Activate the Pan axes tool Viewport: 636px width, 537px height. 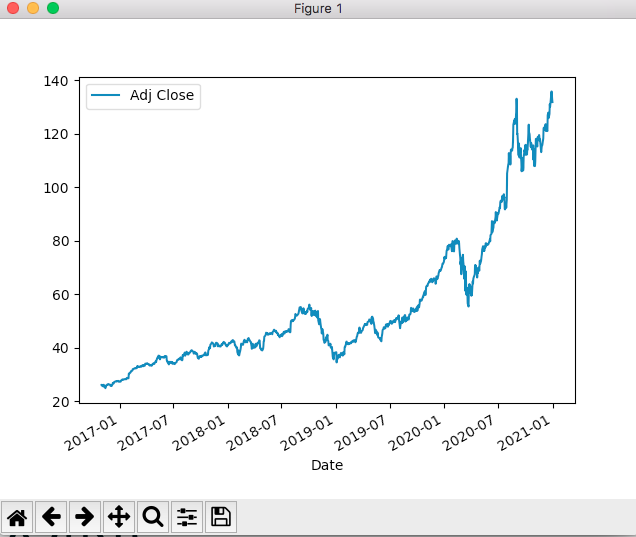pos(119,517)
